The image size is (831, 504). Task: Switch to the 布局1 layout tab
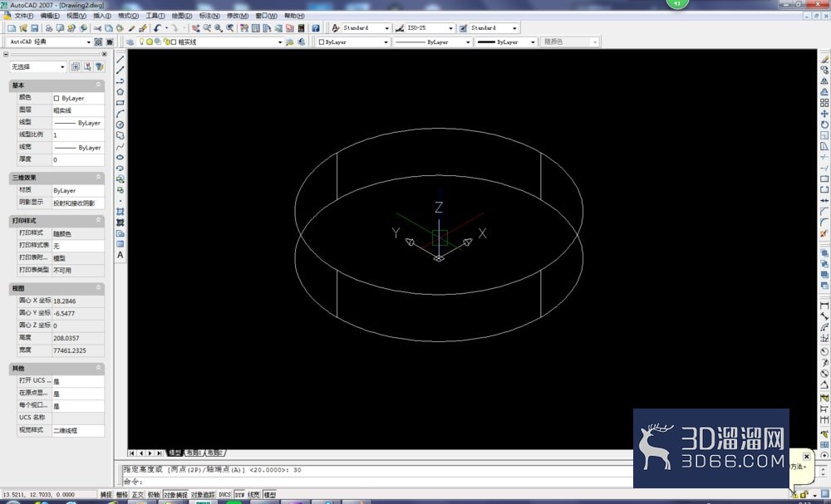coord(194,453)
